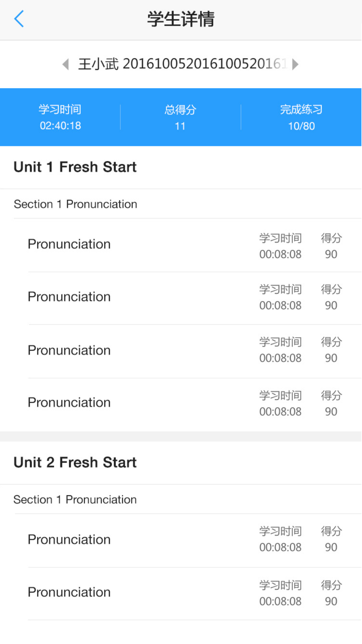362x644 pixels.
Task: Expand Section 1 Pronunciation under Unit 2
Action: click(75, 500)
